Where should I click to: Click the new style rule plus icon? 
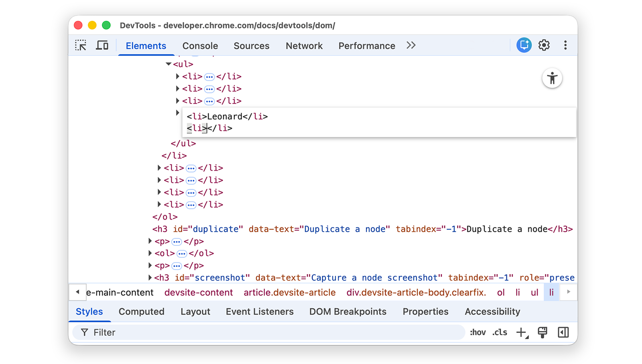tap(521, 332)
